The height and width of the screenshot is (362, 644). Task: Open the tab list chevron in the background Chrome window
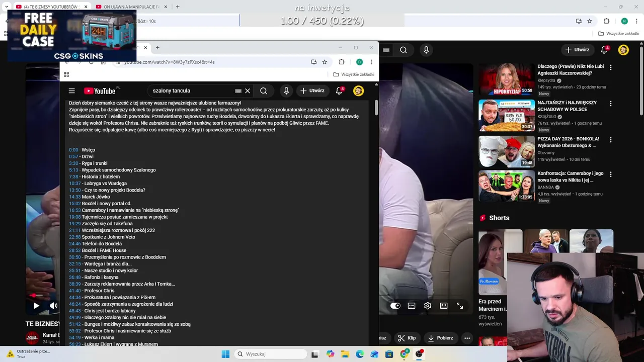[7, 7]
